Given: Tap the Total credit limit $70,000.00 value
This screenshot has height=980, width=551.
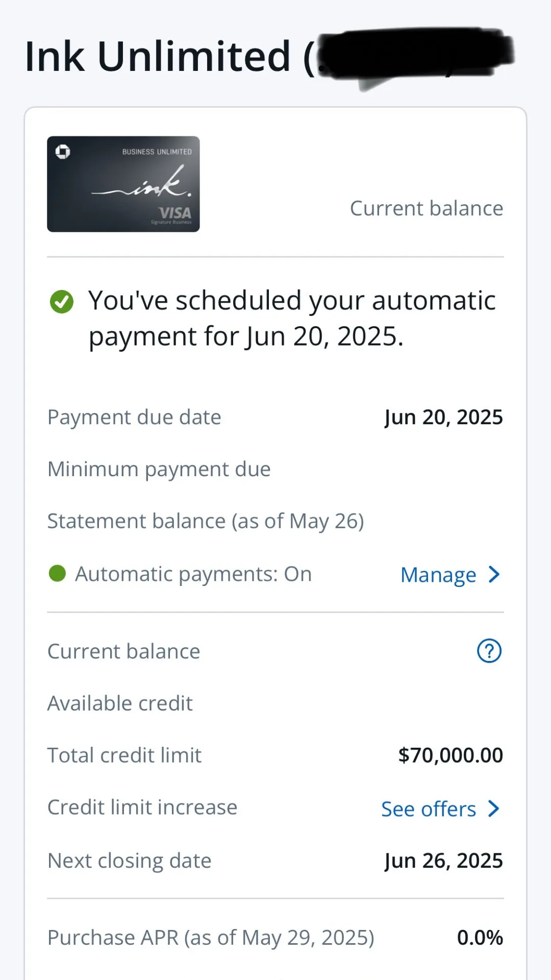Looking at the screenshot, I should pos(450,755).
